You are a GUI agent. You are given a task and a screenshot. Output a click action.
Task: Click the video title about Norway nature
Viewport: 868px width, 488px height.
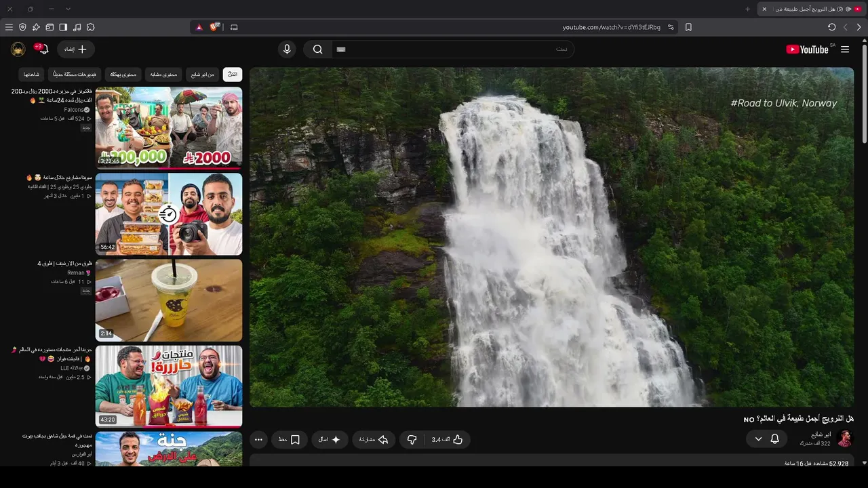click(799, 419)
